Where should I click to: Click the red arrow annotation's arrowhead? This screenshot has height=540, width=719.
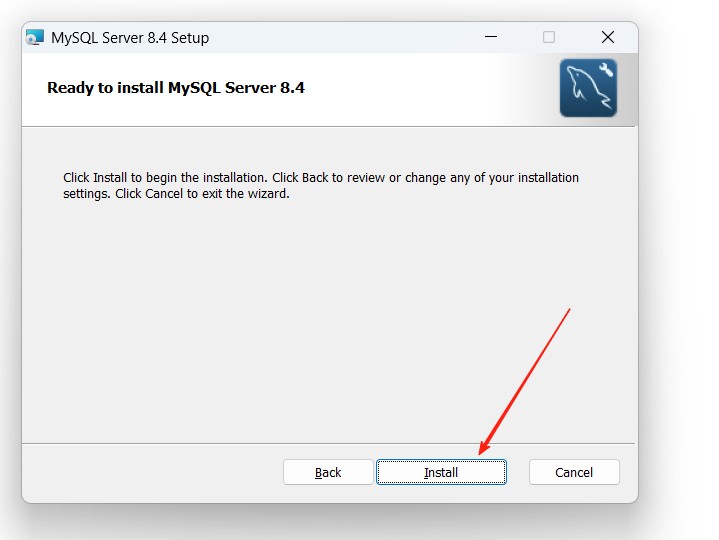pos(483,451)
